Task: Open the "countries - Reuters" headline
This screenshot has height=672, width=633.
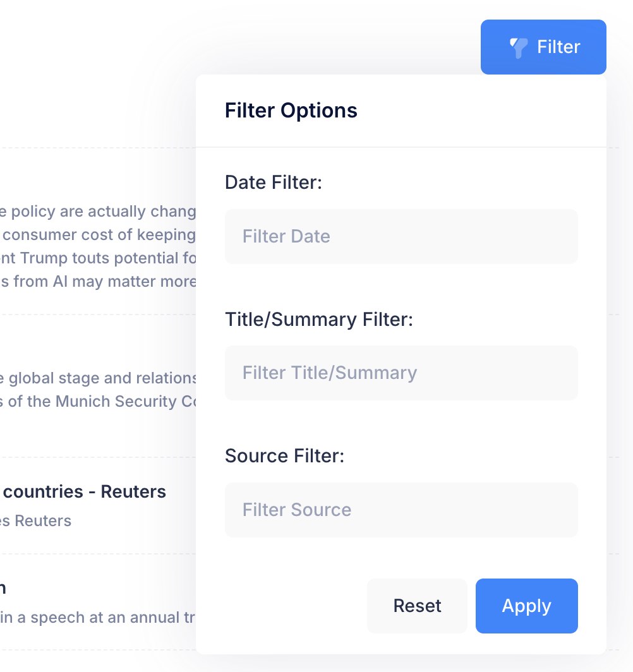Action: point(83,491)
